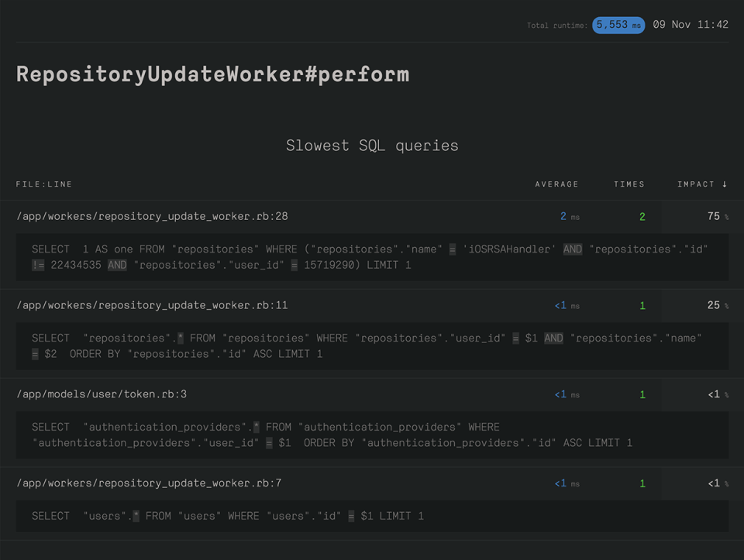
Task: Sort queries by the AVERAGE column header
Action: point(556,184)
